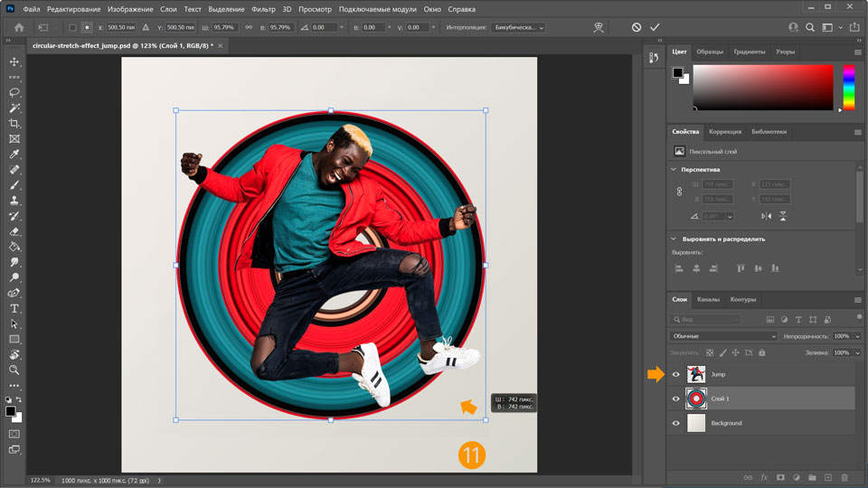This screenshot has width=868, height=488.
Task: Open Непрозрачность opacity dropdown arrow
Action: 857,336
